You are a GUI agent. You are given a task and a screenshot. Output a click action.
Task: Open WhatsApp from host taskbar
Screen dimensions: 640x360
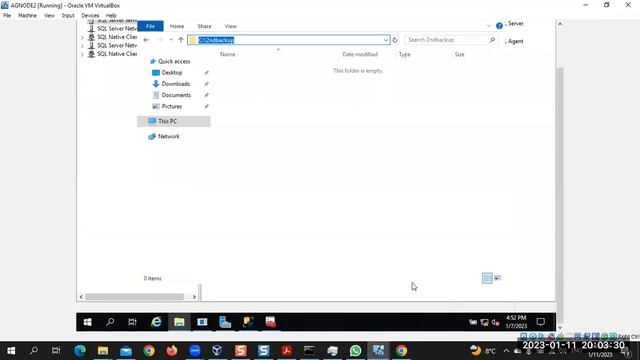(355, 351)
